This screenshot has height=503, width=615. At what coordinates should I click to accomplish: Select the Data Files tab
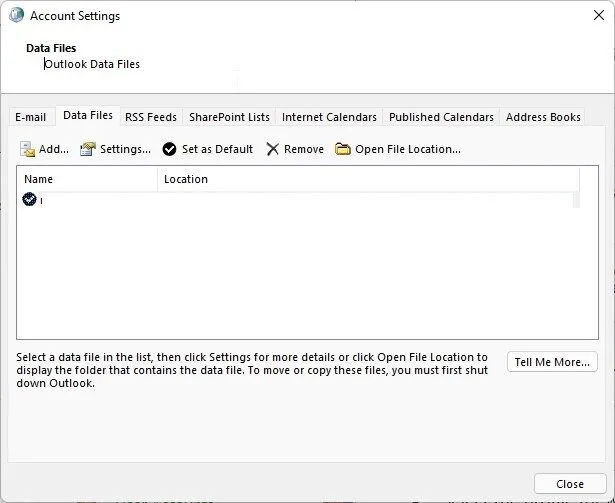[x=88, y=115]
